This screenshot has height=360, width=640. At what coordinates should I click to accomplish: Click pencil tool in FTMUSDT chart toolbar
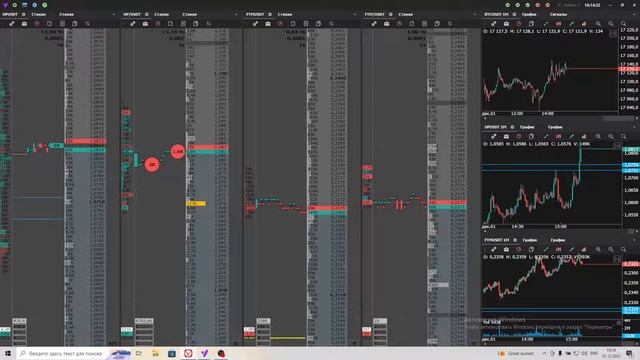click(571, 249)
